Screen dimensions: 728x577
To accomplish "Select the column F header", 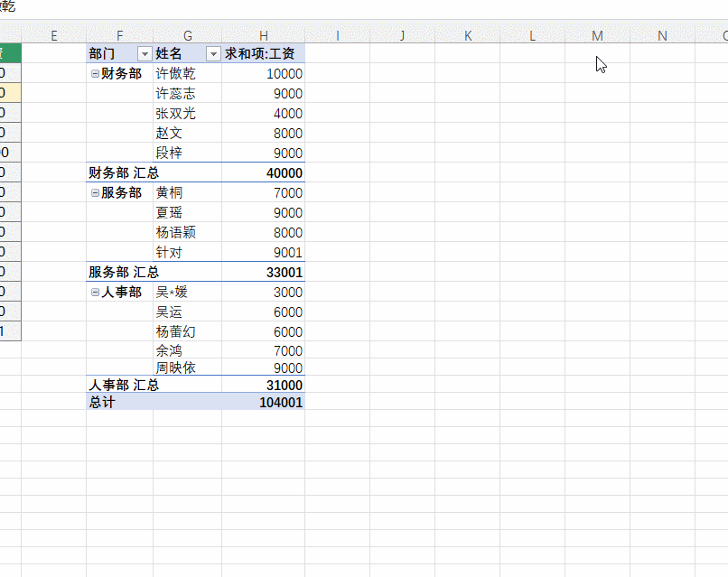I will (119, 35).
